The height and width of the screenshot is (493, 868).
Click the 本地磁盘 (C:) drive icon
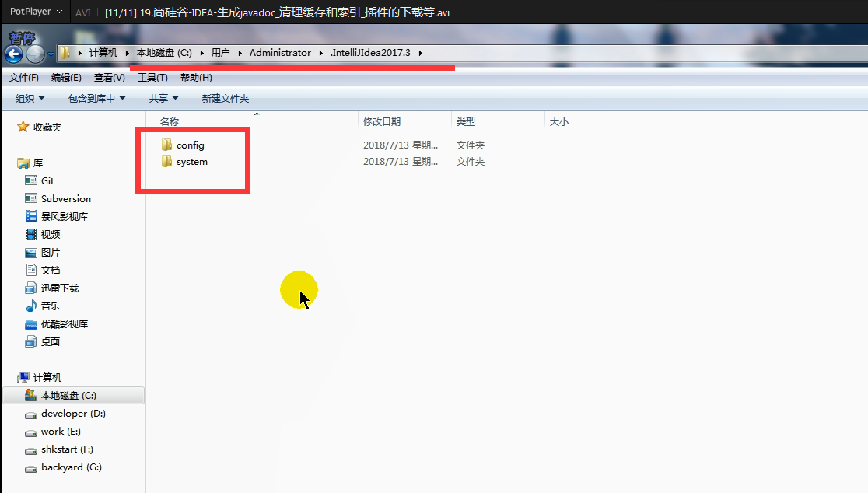click(x=31, y=395)
